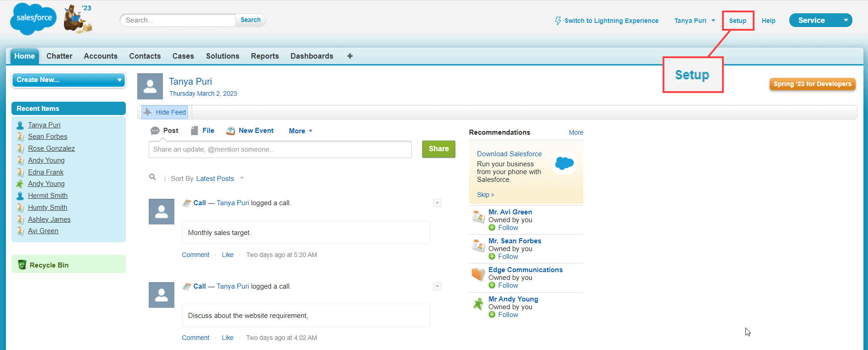Screen dimensions: 868x350
Task: Open the Accounts tab
Action: click(x=101, y=56)
